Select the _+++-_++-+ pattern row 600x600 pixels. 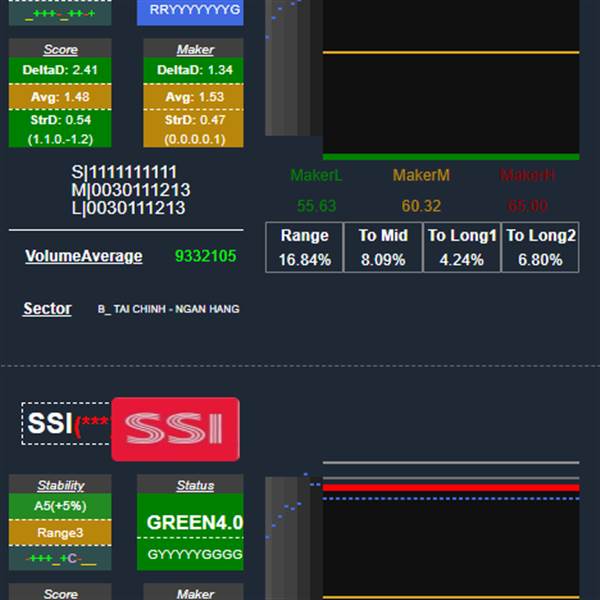pyautogui.click(x=60, y=14)
